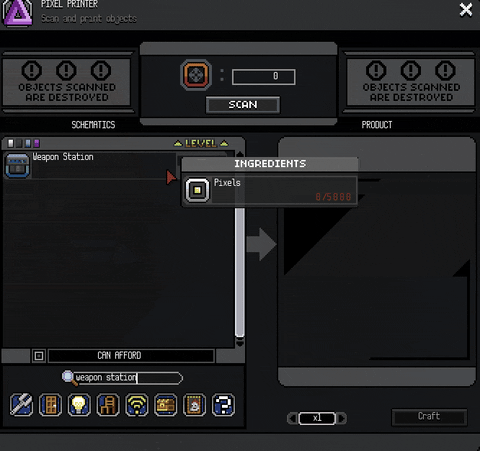Select the doors category filter
This screenshot has width=480, height=451.
50,405
